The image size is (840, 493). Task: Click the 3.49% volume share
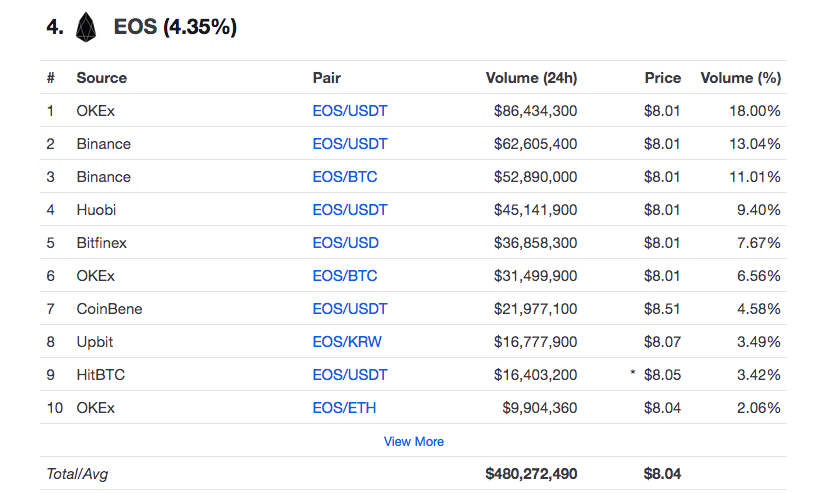[759, 342]
